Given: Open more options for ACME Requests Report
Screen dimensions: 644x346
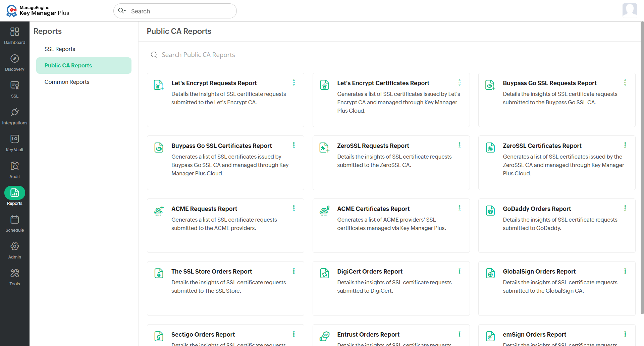Looking at the screenshot, I should click(x=294, y=208).
